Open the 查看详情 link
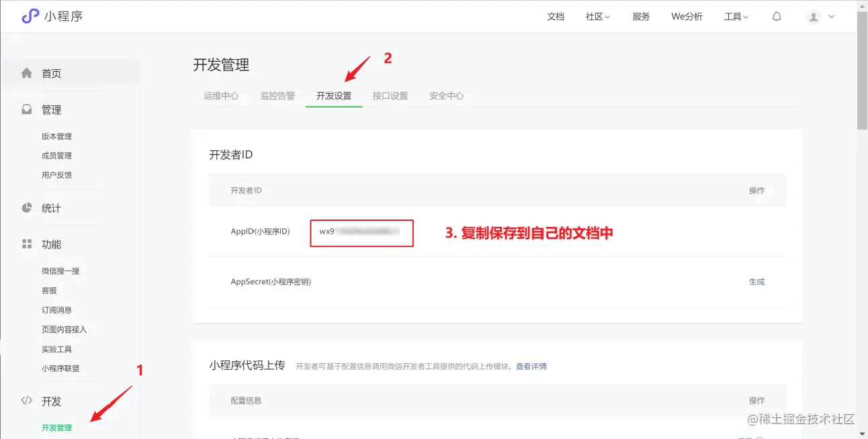 coord(531,367)
